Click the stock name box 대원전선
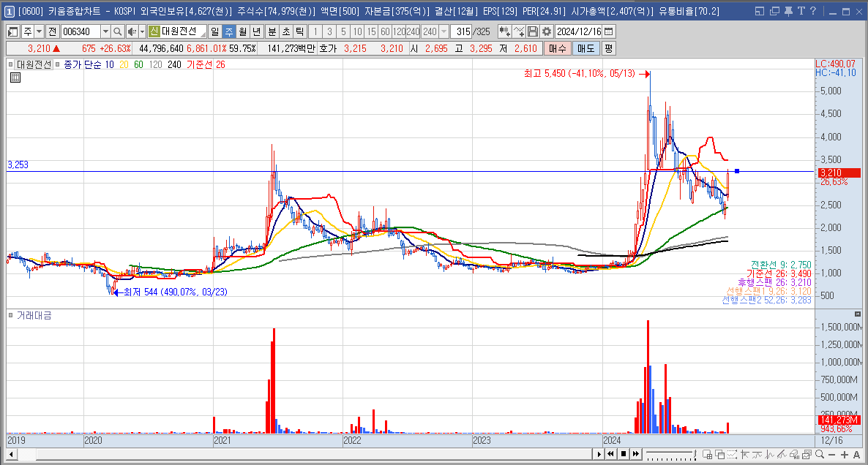The image size is (868, 465). click(x=179, y=32)
